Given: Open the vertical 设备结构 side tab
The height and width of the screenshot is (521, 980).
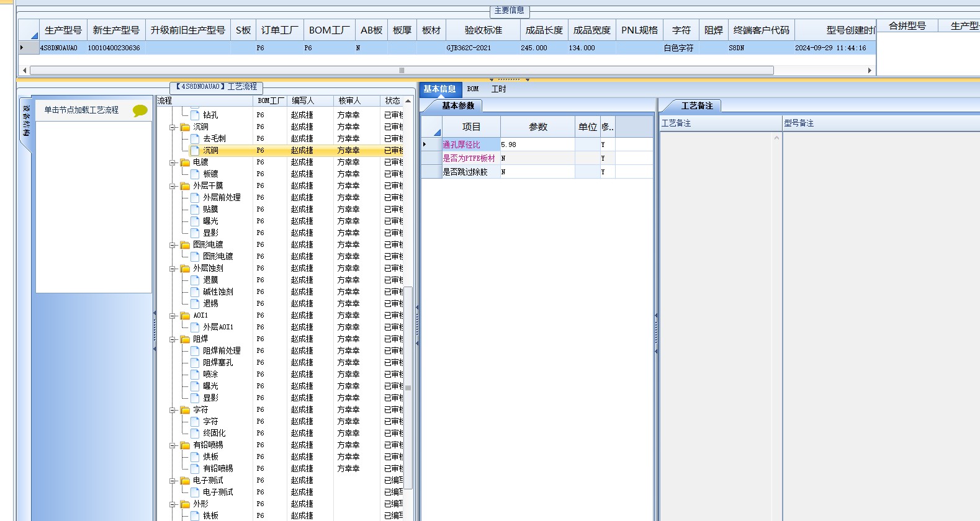Looking at the screenshot, I should (25, 121).
